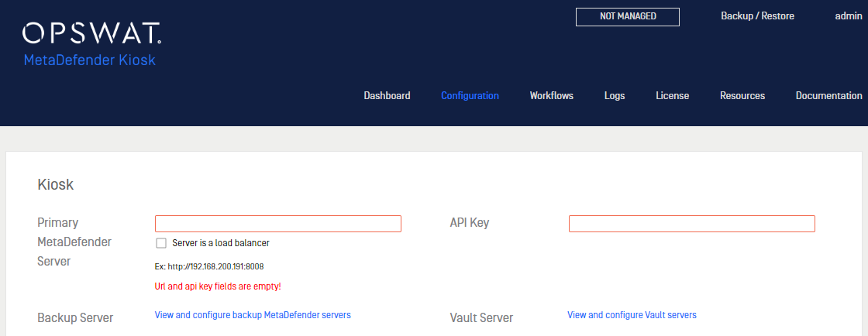The width and height of the screenshot is (868, 336).
Task: Click the OPSWAT logo
Action: (92, 34)
